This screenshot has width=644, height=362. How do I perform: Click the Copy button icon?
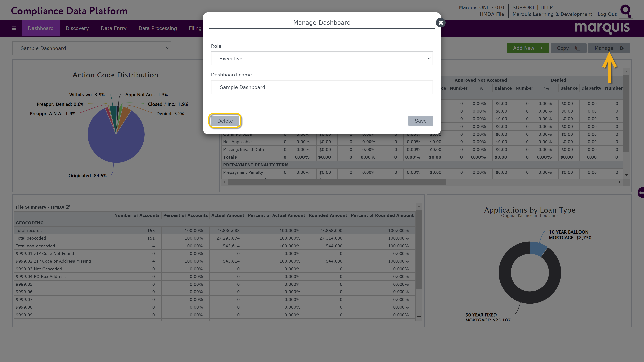pyautogui.click(x=578, y=48)
